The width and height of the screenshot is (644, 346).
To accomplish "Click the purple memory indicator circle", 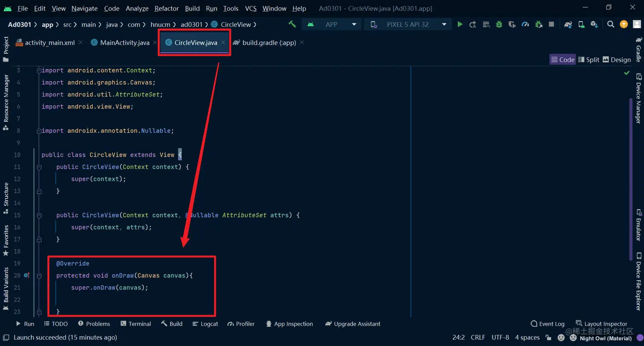I will (640, 337).
